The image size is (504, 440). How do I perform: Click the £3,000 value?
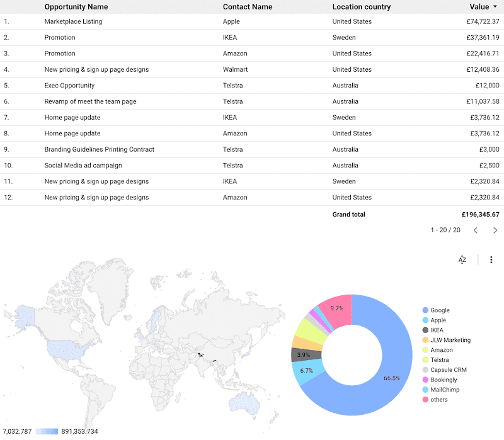click(490, 149)
